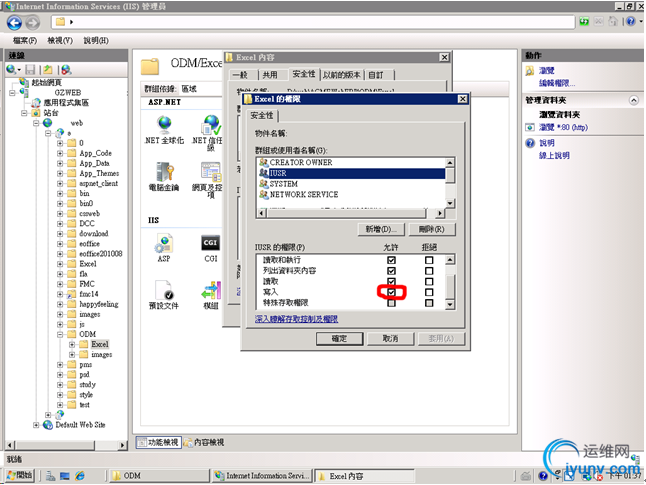Open the CGI feature icon
Image resolution: width=646 pixels, height=485 pixels.
click(211, 243)
